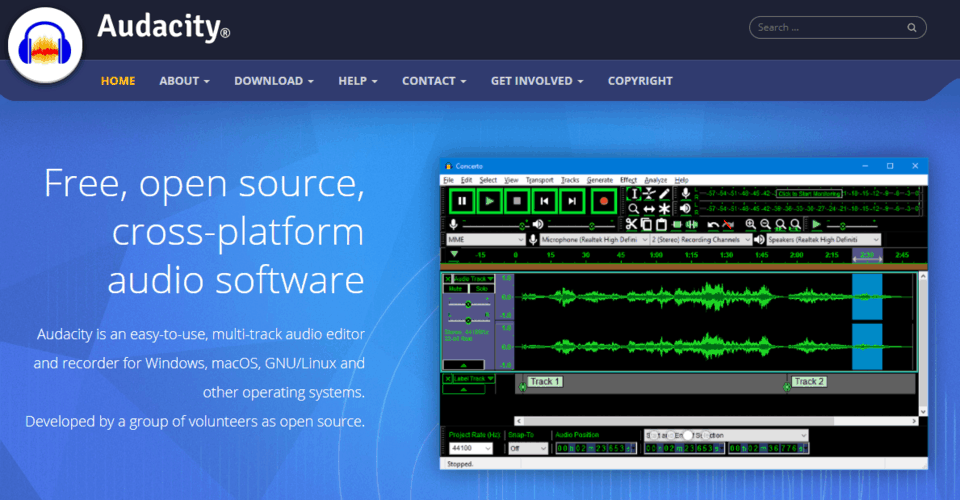Viewport: 960px width, 500px height.
Task: Collapse the Label Track with its arrow button
Action: (463, 389)
